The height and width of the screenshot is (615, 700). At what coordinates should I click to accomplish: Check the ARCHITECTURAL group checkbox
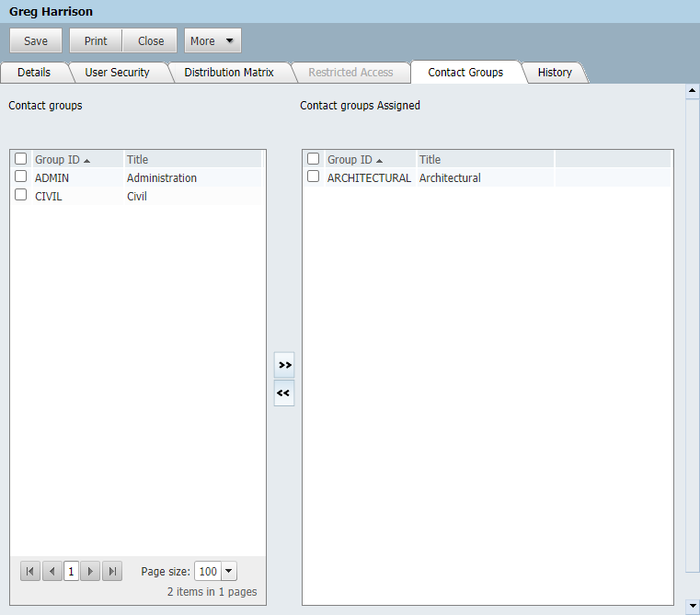[313, 177]
